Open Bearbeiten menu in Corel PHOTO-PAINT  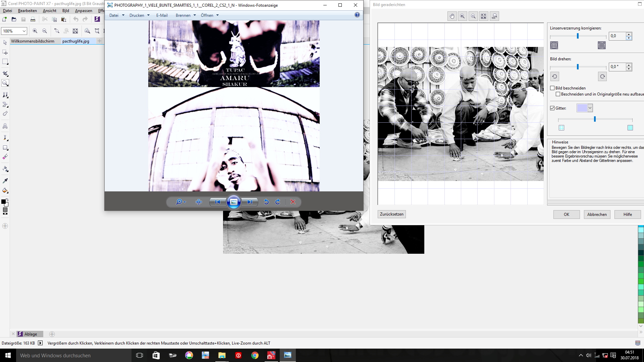(28, 11)
